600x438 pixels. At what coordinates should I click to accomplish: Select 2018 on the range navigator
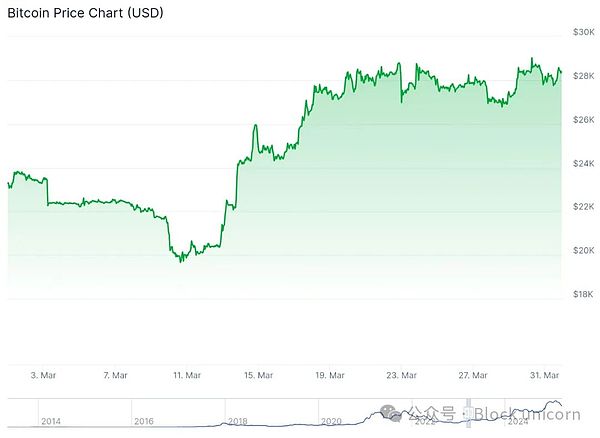point(238,421)
